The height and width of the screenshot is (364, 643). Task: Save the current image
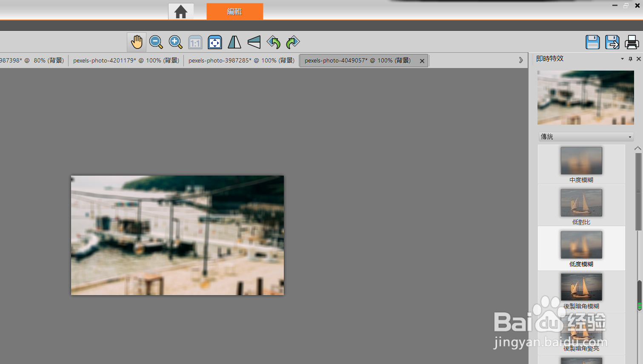point(593,42)
